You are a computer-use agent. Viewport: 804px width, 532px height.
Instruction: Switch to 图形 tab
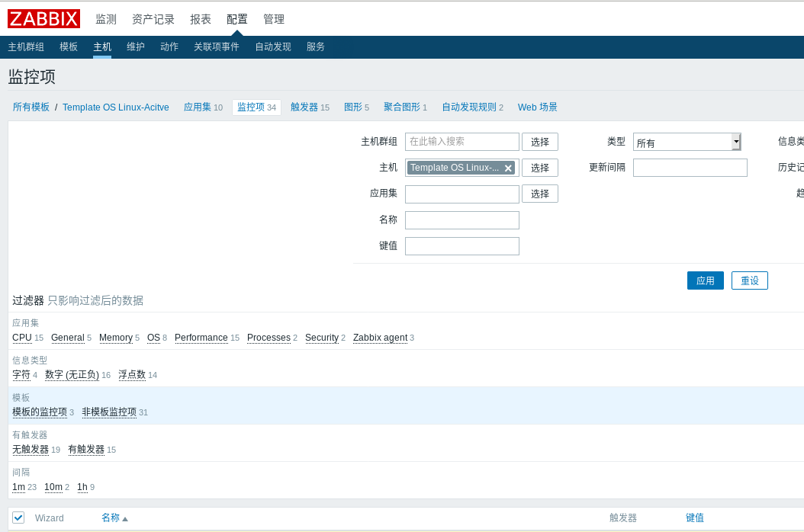[352, 107]
